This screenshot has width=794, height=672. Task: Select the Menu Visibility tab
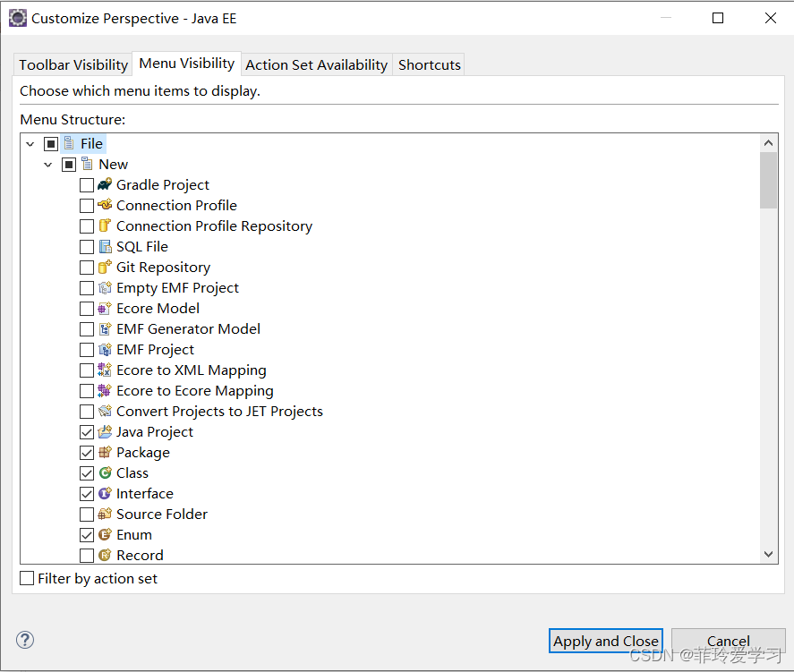[187, 64]
